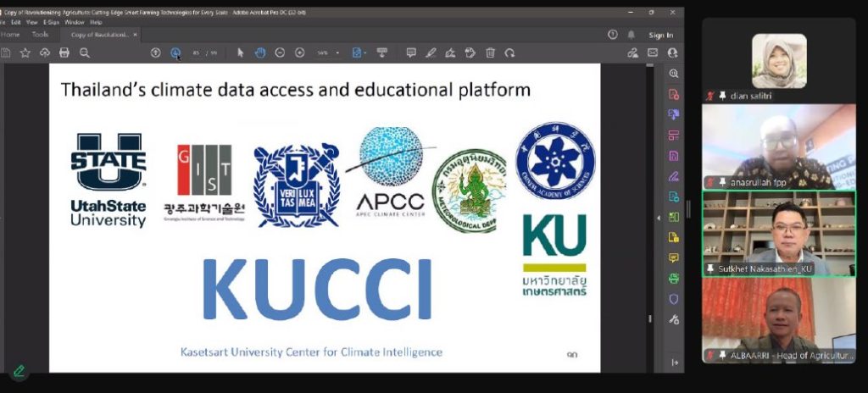
Task: Collapse the right tools pane arrow
Action: coord(659,218)
